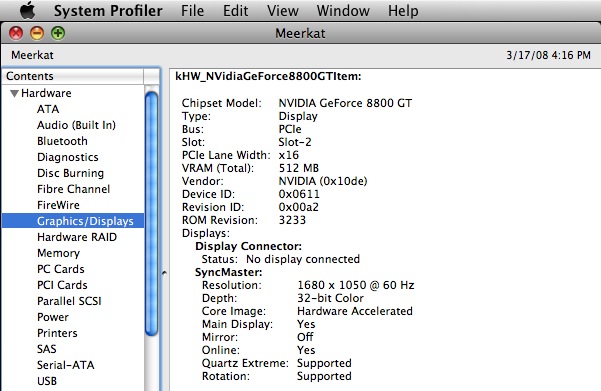601x391 pixels.
Task: Click the 0x00a2 Revision ID value
Action: 299,207
